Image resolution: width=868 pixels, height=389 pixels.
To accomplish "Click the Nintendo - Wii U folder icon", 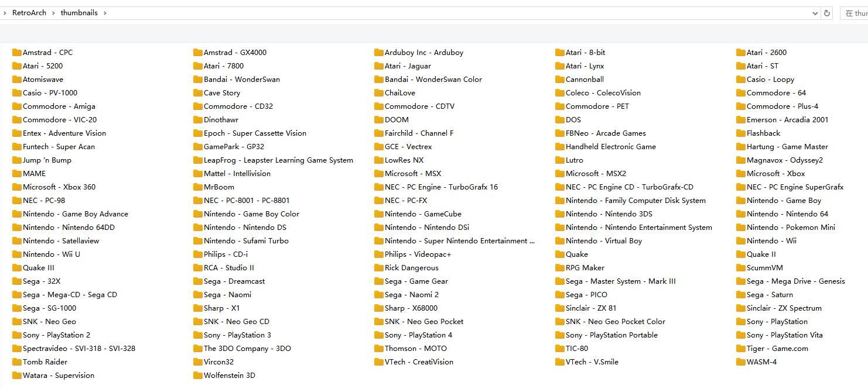I will (x=16, y=254).
